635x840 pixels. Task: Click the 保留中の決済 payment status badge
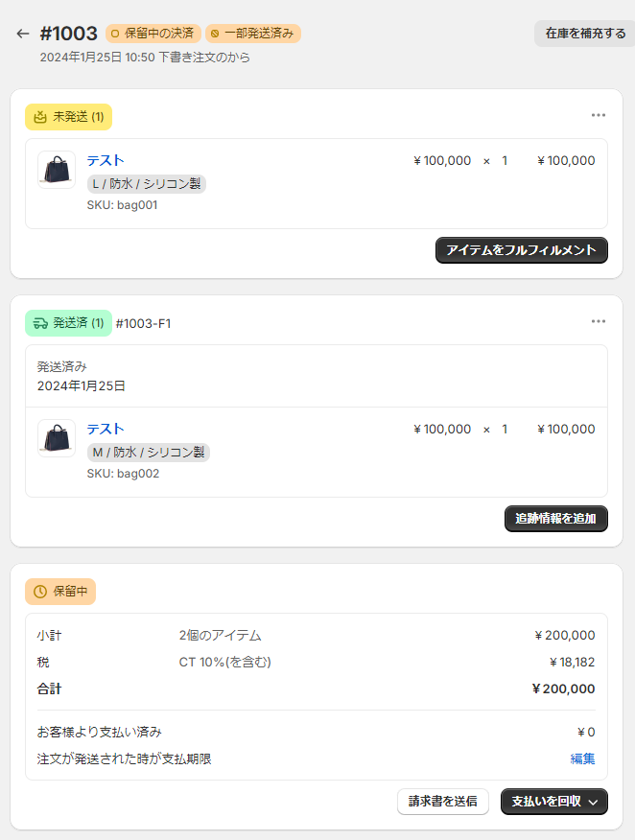[152, 32]
